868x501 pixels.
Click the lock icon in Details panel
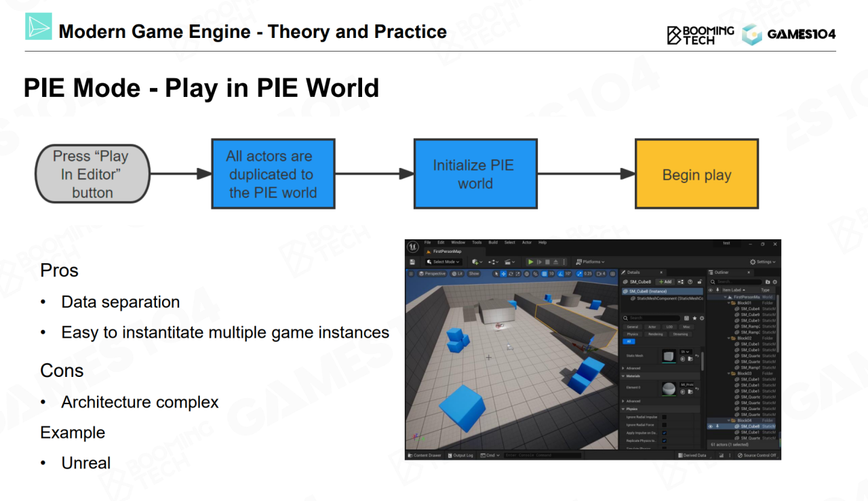699,281
